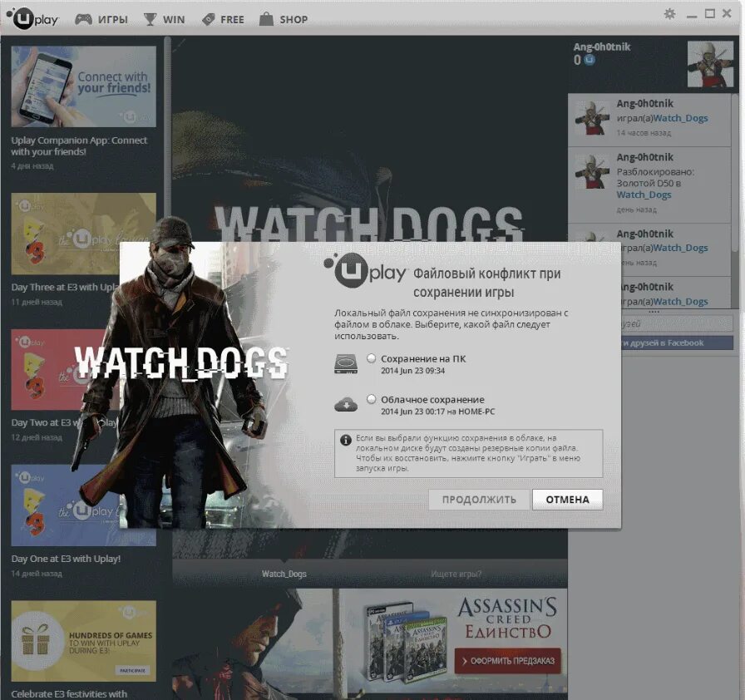Click the Assassin's Creed Единство game box art
This screenshot has width=745, height=700.
(x=407, y=641)
